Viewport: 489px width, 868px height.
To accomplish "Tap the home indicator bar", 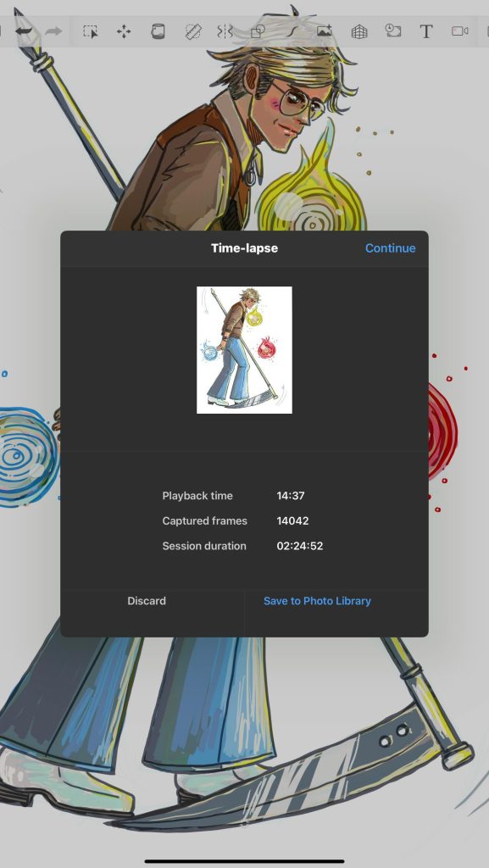I will tap(244, 861).
